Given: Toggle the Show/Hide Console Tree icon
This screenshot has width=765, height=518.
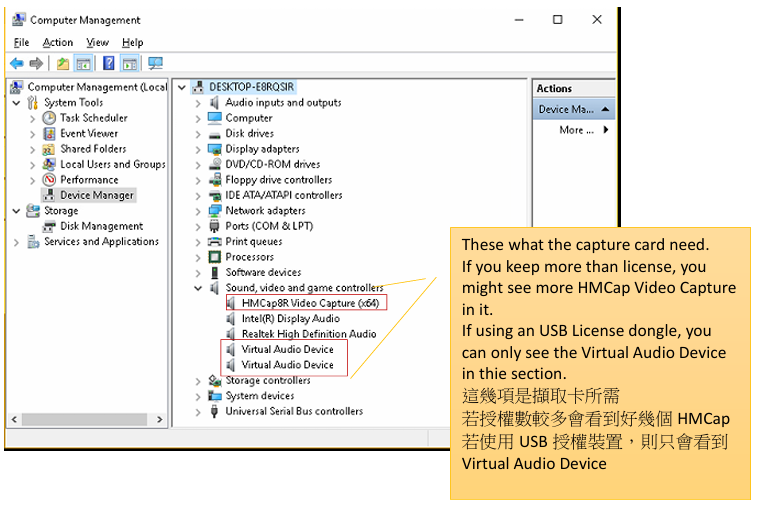Looking at the screenshot, I should 83,63.
